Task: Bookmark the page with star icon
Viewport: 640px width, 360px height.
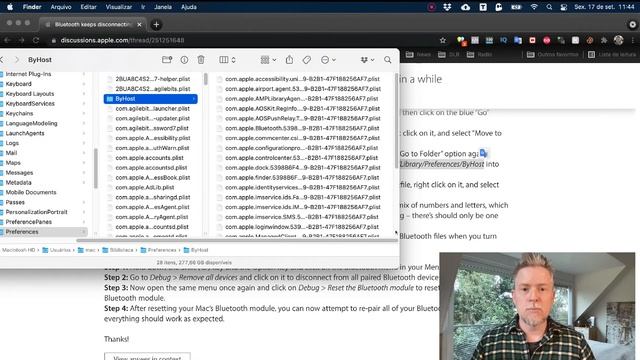Action: click(x=443, y=40)
